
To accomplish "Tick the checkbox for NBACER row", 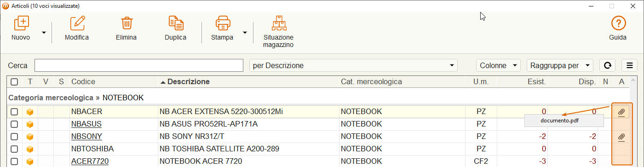I will click(x=14, y=112).
